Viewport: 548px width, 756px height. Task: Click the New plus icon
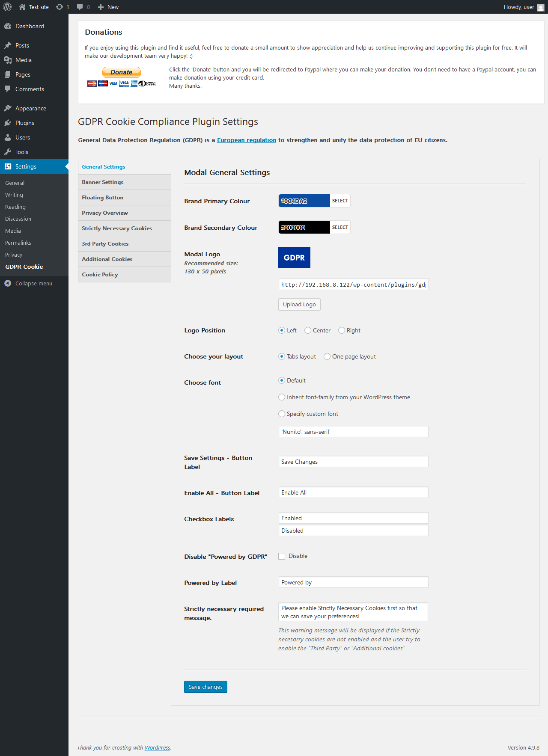tap(101, 7)
